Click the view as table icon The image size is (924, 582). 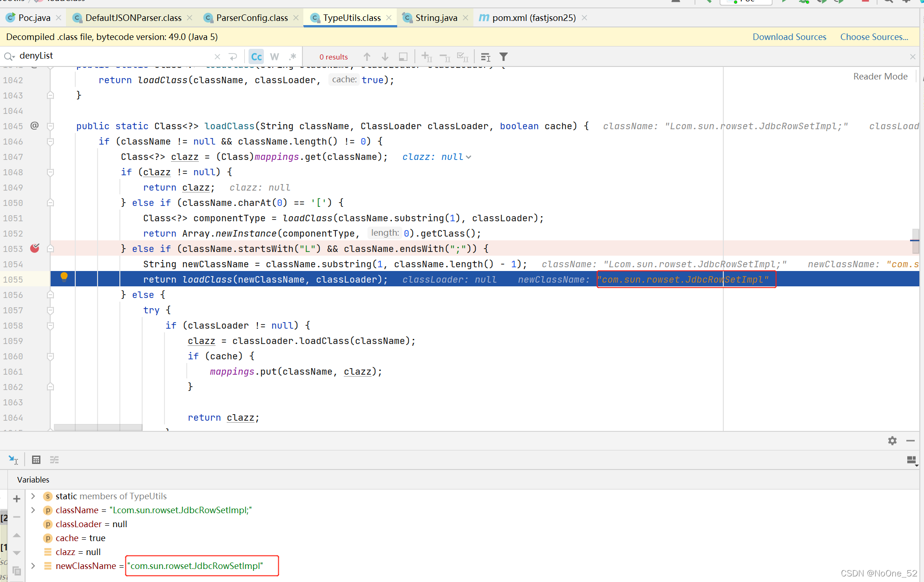(x=36, y=460)
